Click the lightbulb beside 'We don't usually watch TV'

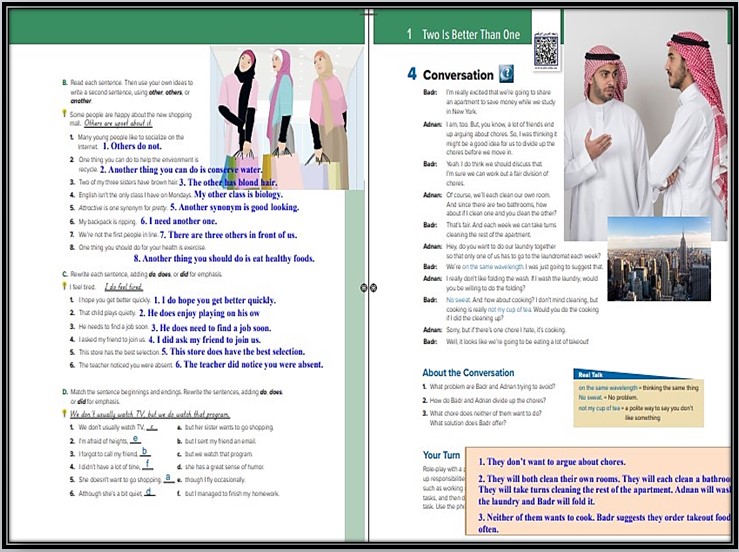point(65,413)
